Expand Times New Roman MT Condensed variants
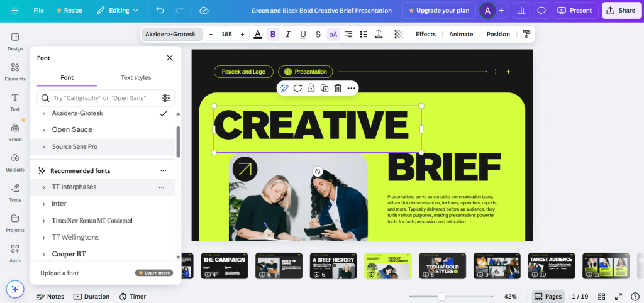The width and height of the screenshot is (644, 303). point(44,221)
